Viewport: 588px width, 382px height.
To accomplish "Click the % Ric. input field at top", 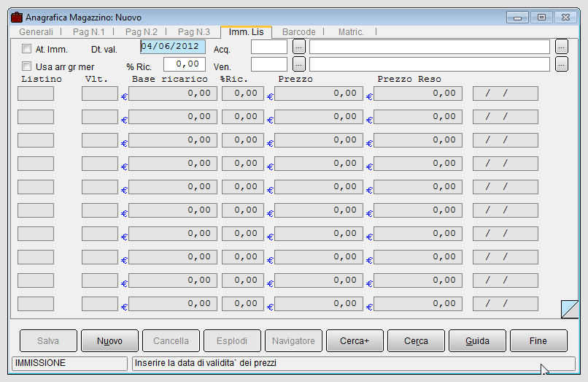I will [x=185, y=64].
